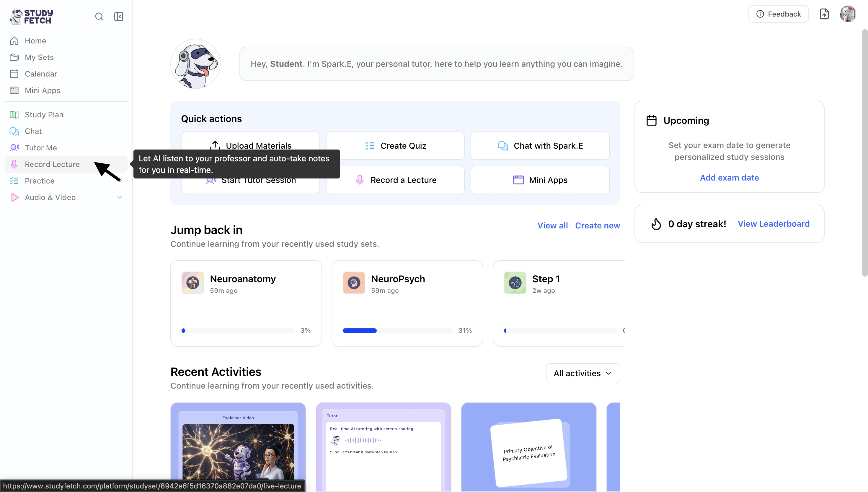Select Tutor Me in sidebar
The height and width of the screenshot is (492, 868).
click(41, 148)
